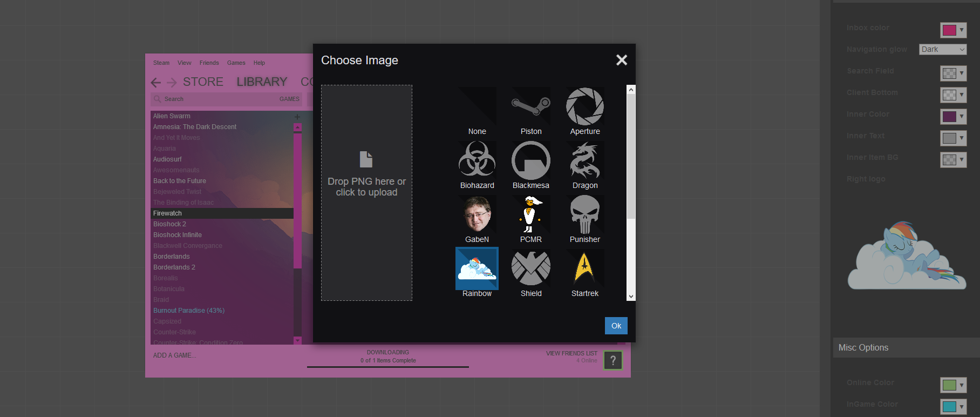Open the PNG upload drop area
This screenshot has width=980, height=417.
coord(366,193)
